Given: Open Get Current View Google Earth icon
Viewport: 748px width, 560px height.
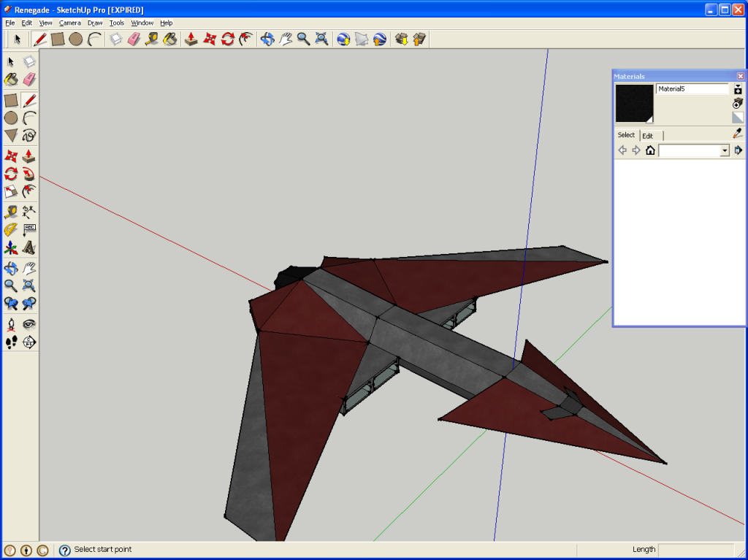Looking at the screenshot, I should (343, 39).
